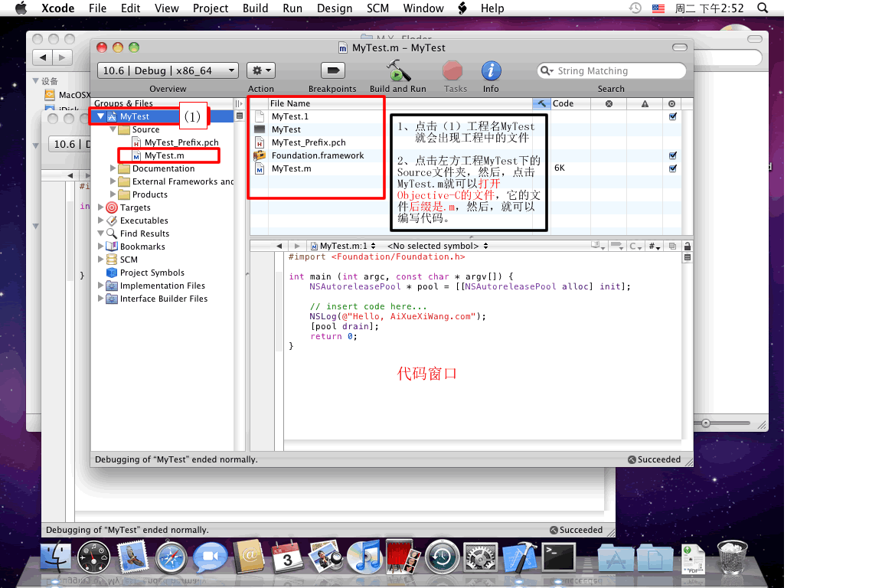
Task: Open the Project menu
Action: (x=211, y=8)
